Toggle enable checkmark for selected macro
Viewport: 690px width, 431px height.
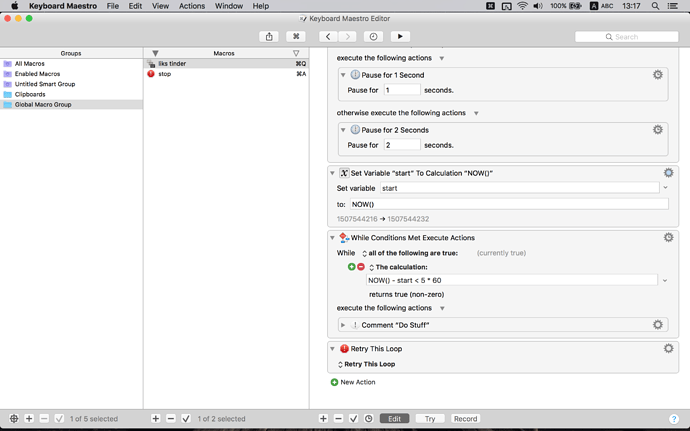pyautogui.click(x=186, y=419)
